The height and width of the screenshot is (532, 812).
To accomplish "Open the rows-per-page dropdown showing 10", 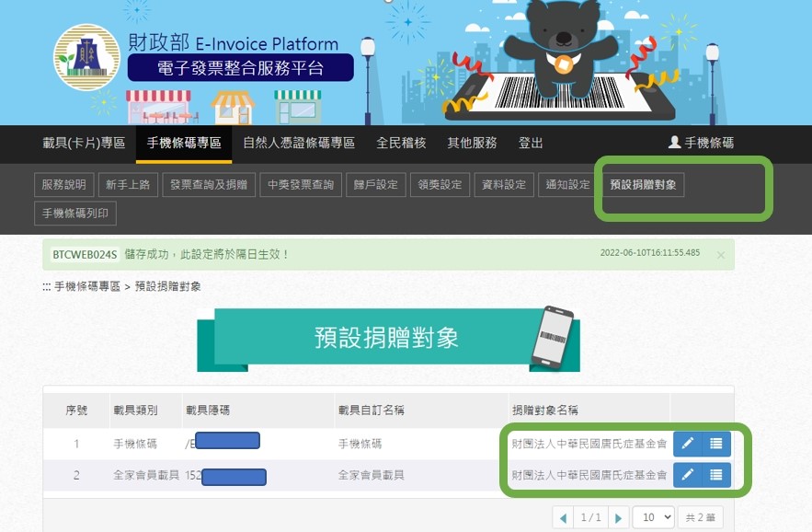I will tap(654, 517).
